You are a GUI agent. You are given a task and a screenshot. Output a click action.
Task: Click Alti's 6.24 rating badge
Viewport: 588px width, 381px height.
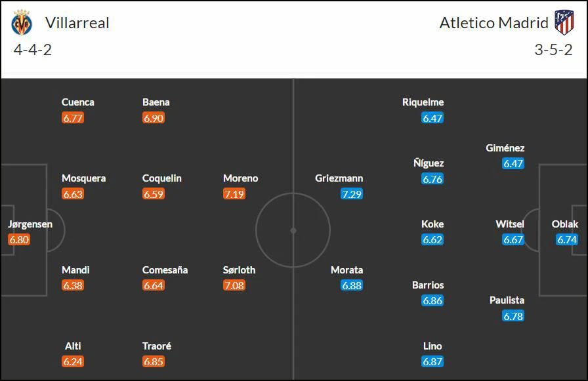tap(73, 361)
